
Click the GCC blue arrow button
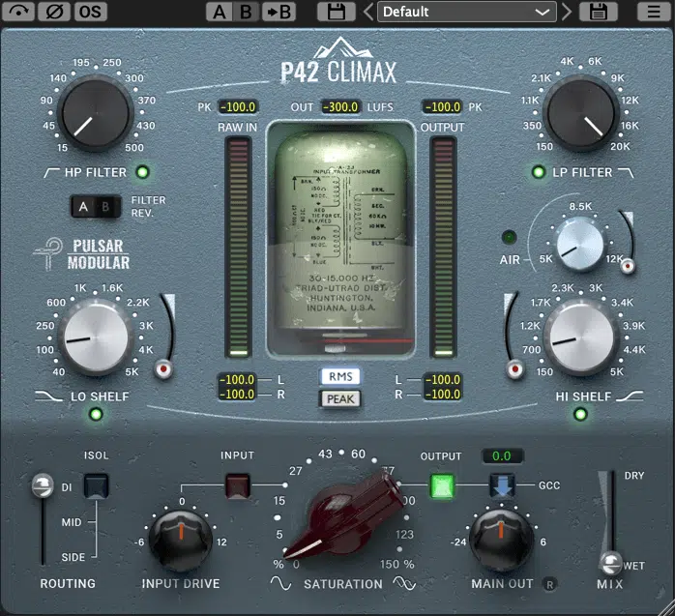502,484
